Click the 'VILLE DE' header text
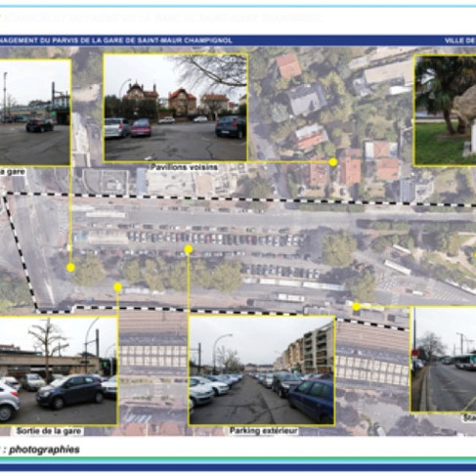Image resolution: width=476 pixels, height=476 pixels. 459,41
